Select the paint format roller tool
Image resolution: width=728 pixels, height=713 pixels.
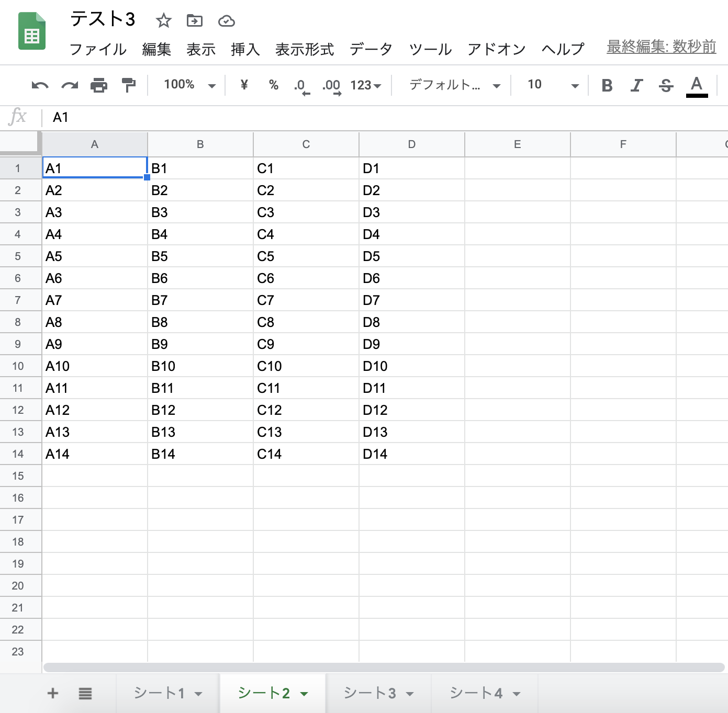(128, 85)
